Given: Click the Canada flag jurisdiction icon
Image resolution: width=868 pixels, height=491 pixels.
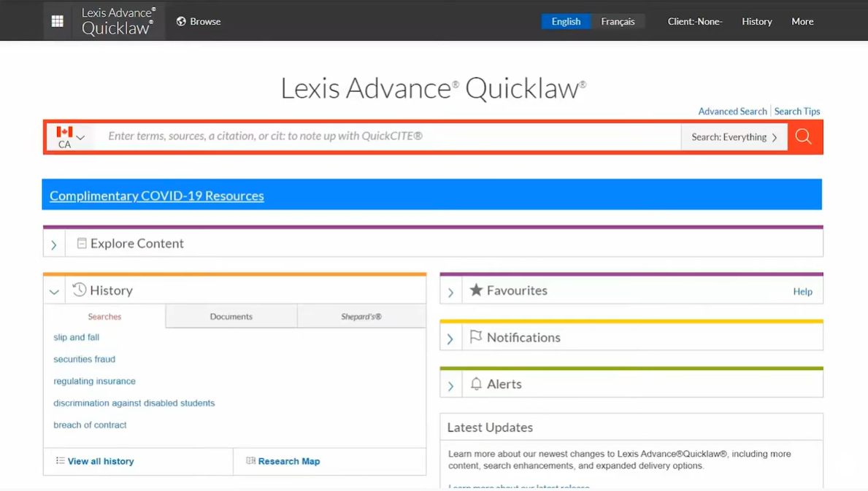Looking at the screenshot, I should 64,131.
